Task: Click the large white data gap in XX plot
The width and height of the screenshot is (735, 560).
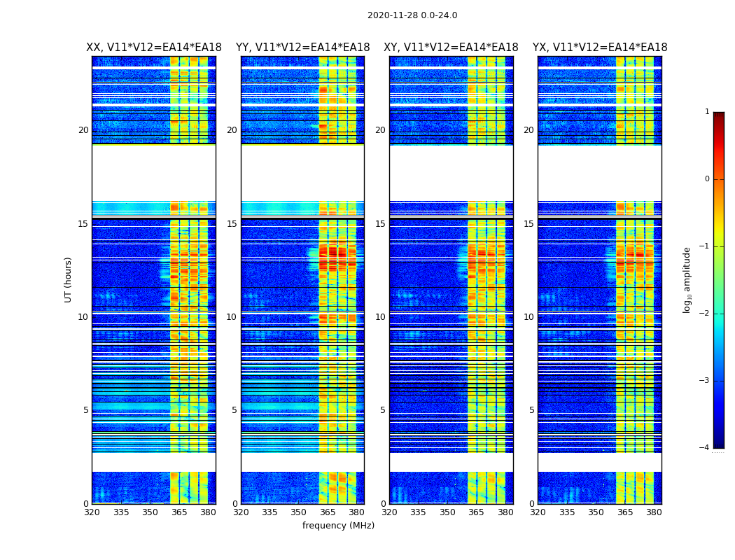Action: click(x=154, y=174)
